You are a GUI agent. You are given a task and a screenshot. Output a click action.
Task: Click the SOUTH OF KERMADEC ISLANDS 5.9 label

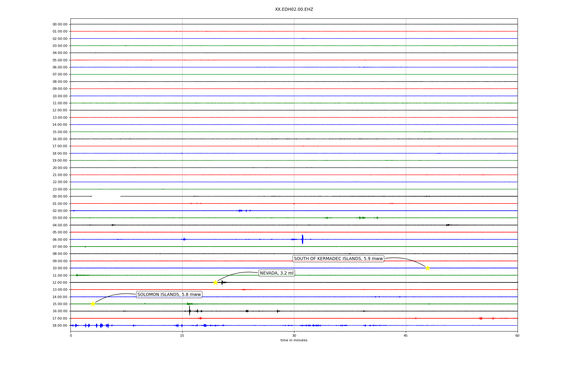[338, 259]
